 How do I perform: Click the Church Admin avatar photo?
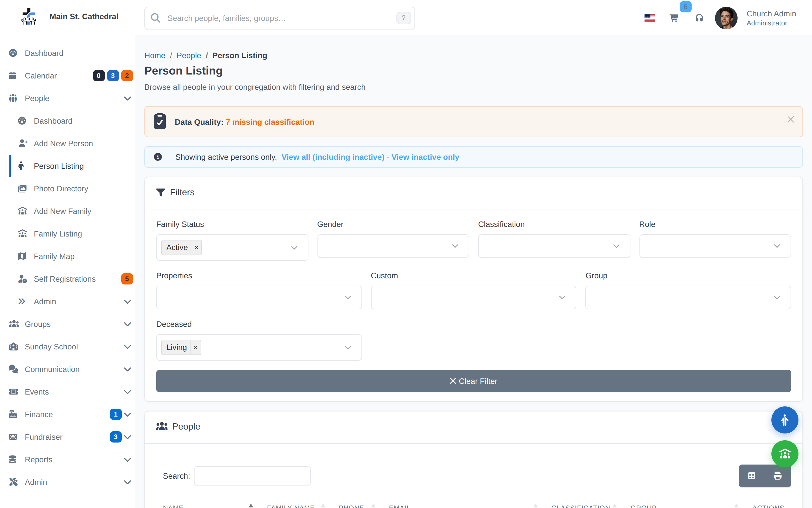[x=726, y=18]
